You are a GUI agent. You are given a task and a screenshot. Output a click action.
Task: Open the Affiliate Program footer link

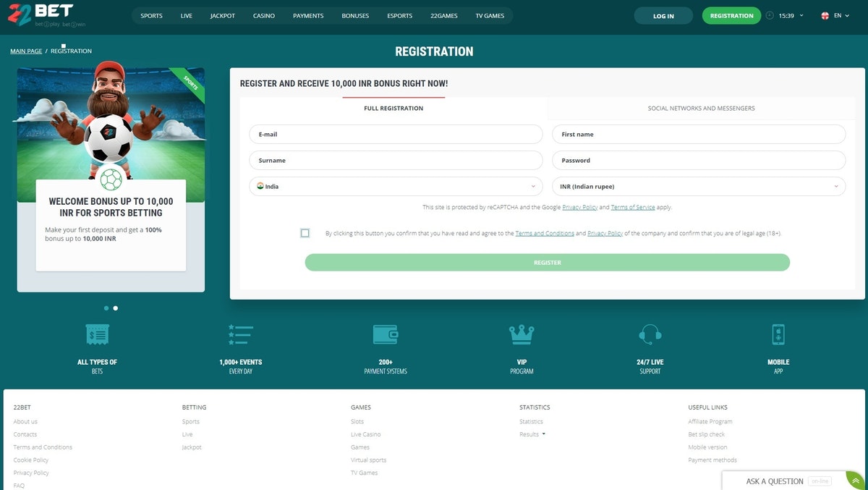(710, 421)
